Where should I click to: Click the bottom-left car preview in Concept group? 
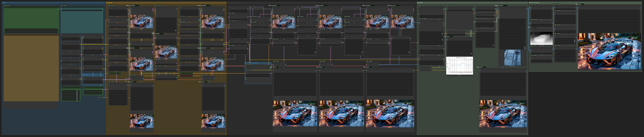click(x=142, y=121)
